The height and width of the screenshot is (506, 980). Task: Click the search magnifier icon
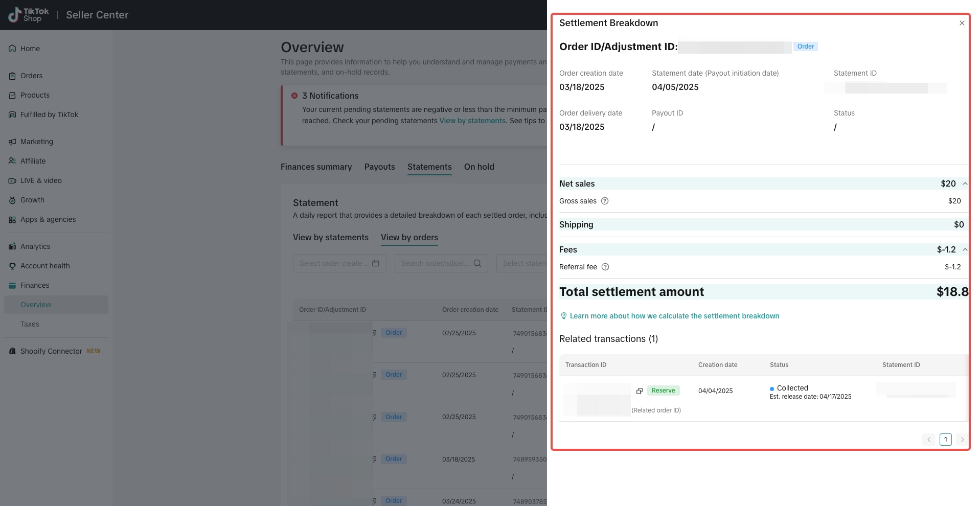(477, 263)
